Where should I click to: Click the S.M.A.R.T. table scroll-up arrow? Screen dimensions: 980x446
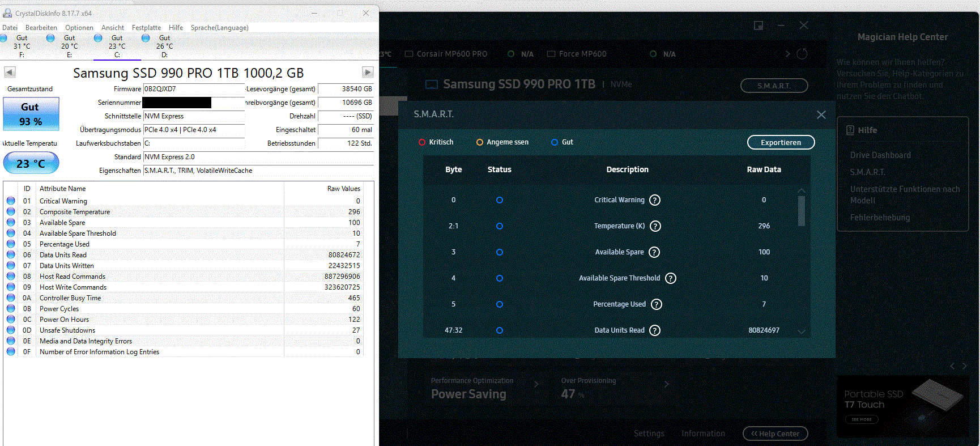coord(802,190)
